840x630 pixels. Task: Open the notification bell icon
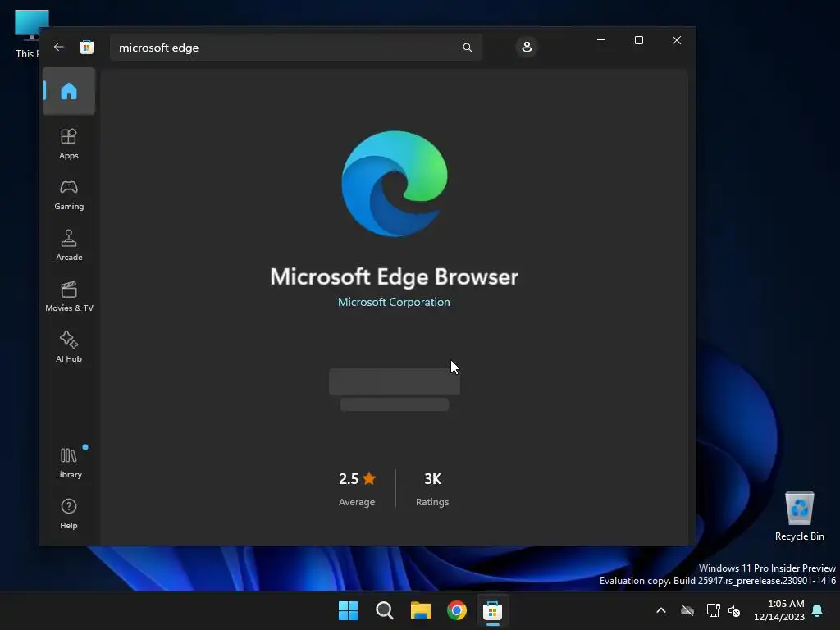coord(818,610)
